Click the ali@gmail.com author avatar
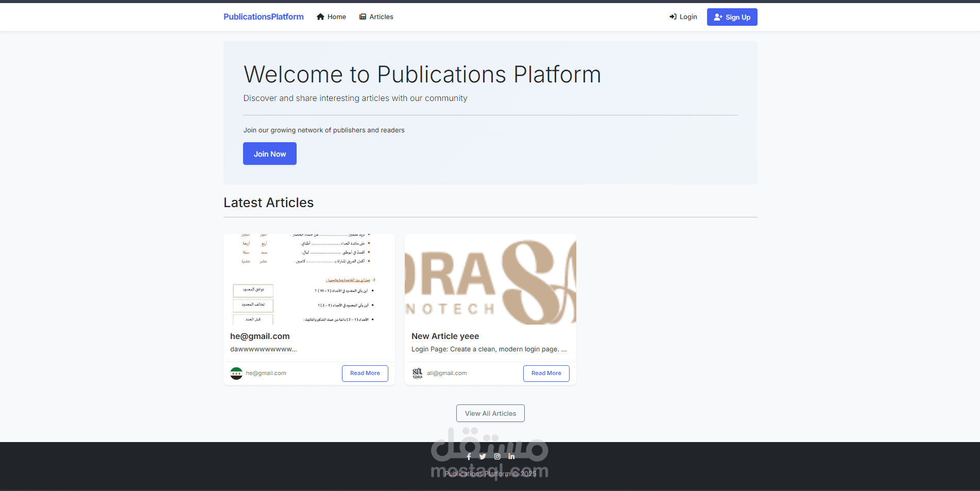 coord(418,374)
